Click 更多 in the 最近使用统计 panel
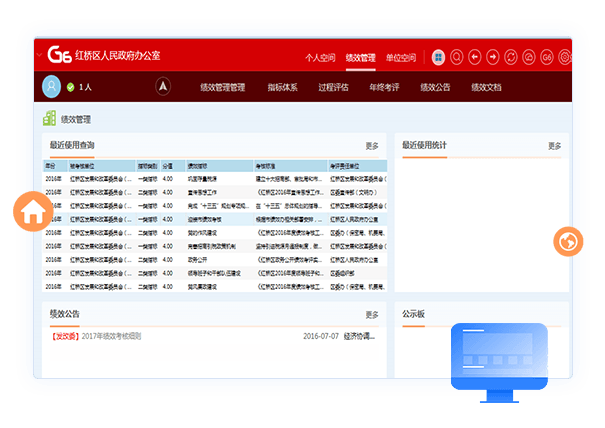 point(554,146)
